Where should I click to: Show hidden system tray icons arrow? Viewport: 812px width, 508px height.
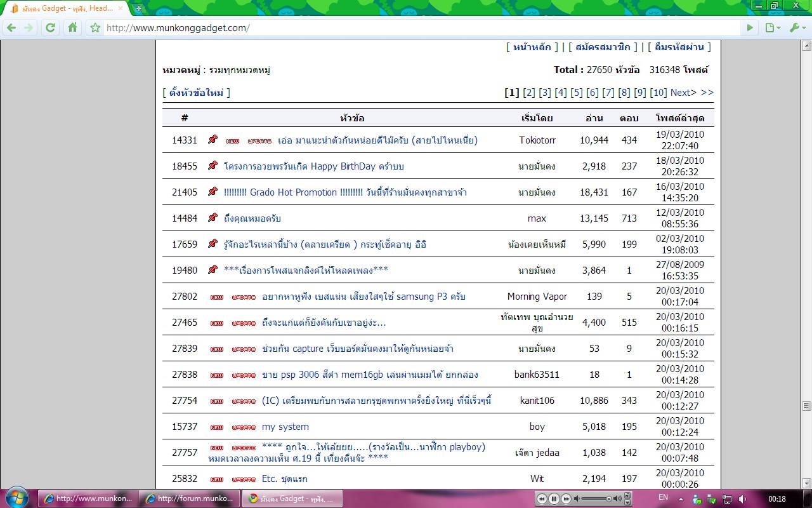[682, 499]
